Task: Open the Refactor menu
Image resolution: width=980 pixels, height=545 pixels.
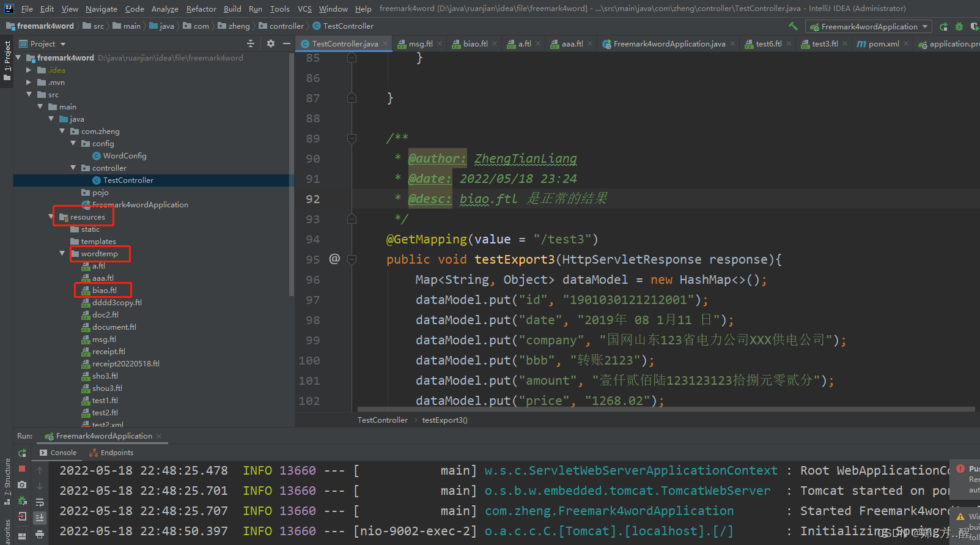Action: click(201, 9)
